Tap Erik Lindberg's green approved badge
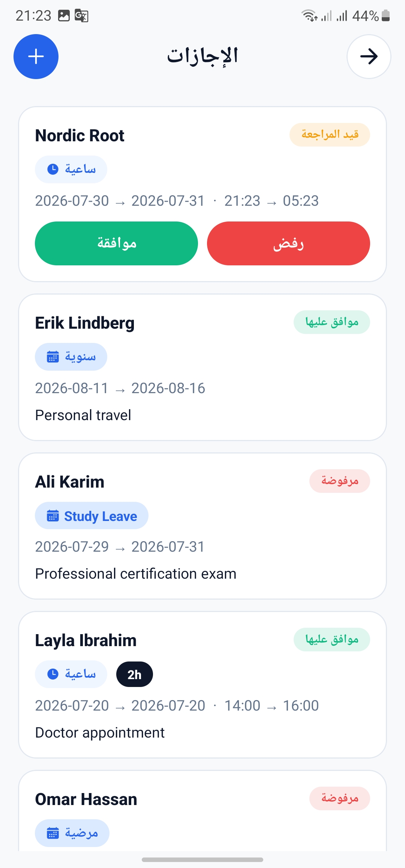Screen dimensions: 405x868 coord(332,322)
